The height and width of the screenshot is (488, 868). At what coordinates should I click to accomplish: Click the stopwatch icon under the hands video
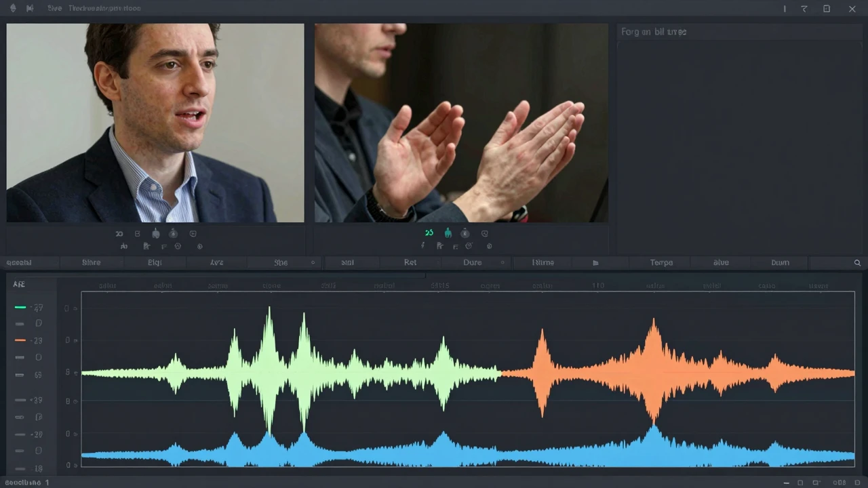tap(465, 233)
